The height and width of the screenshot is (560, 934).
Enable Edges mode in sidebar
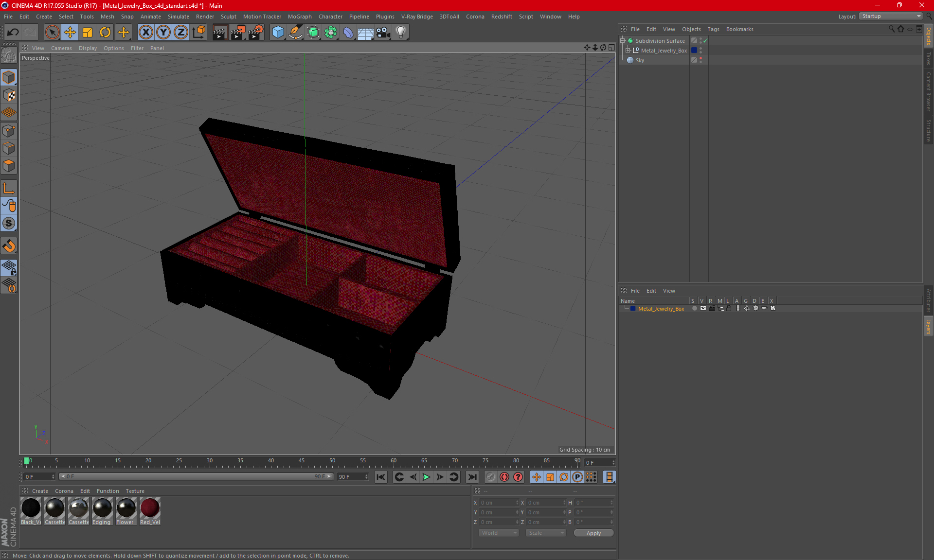click(x=9, y=148)
